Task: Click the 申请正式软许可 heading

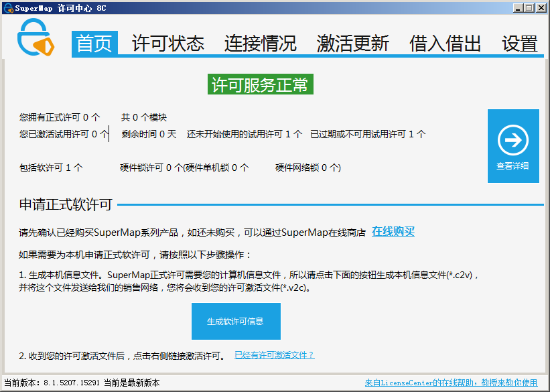Action: [66, 204]
